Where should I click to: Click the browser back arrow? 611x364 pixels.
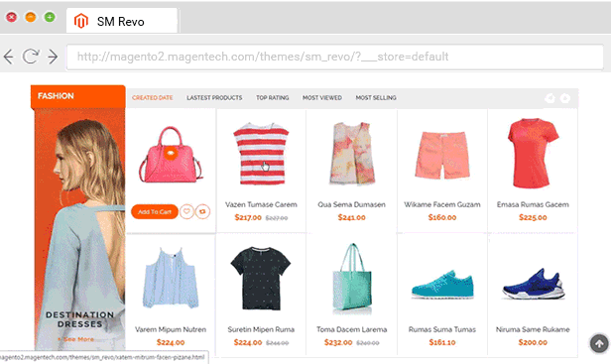(x=9, y=57)
